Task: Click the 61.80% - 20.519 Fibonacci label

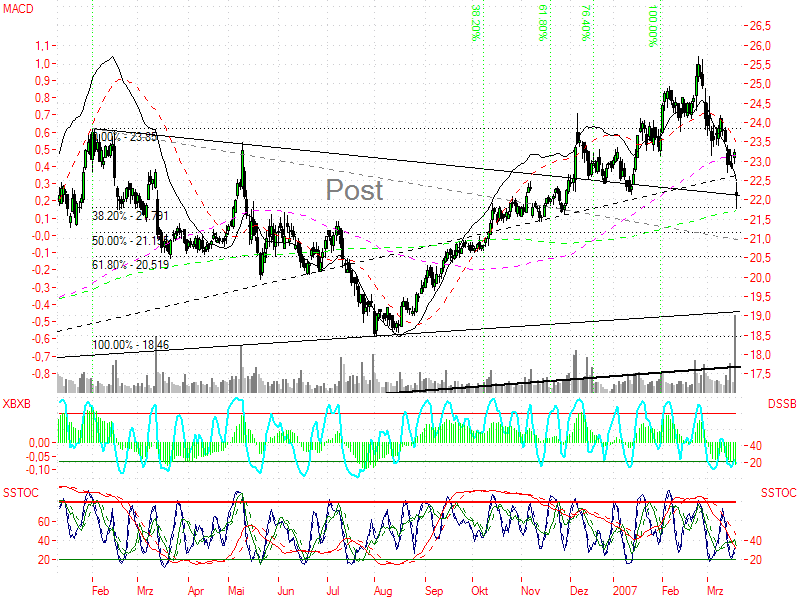Action: (x=129, y=265)
